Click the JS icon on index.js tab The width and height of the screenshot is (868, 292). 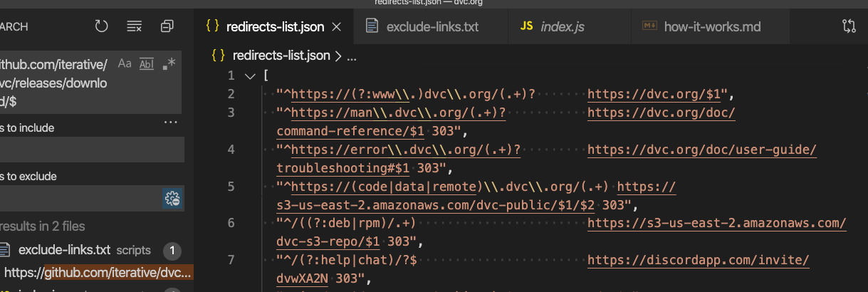coord(526,27)
